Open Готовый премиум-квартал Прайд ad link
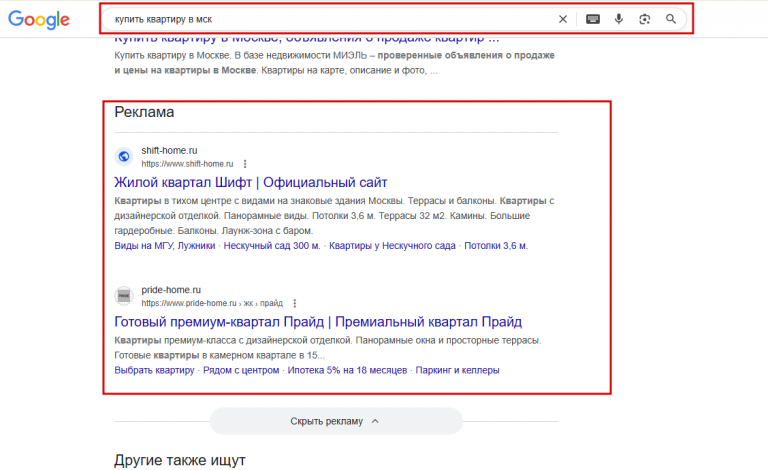Viewport: 768px width, 470px height. (318, 322)
